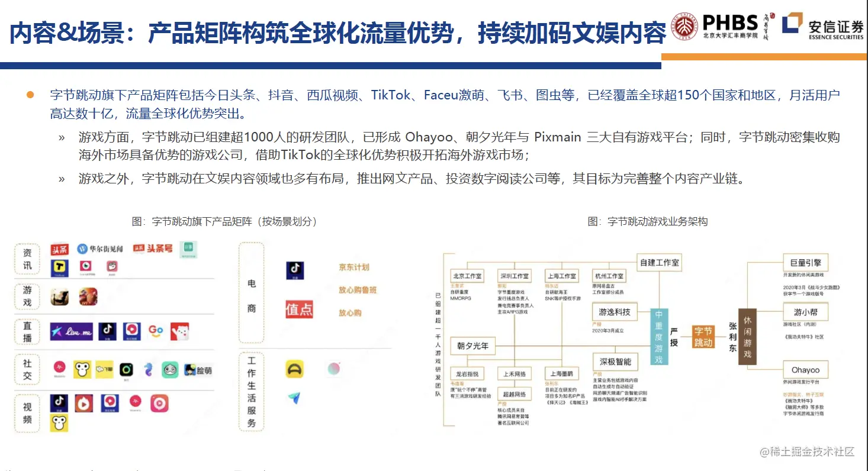Screen dimensions: 868x471
Task: Click the Ohayoo box
Action: 806,370
